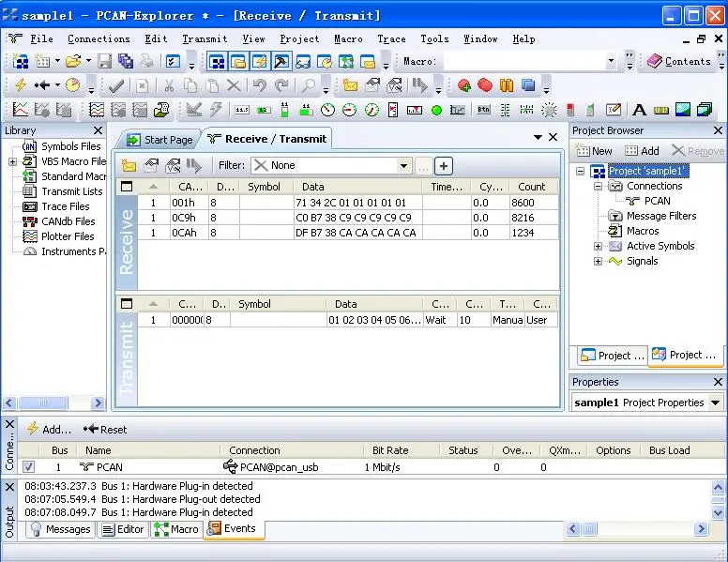Switch to the Messages output tab

(x=60, y=529)
